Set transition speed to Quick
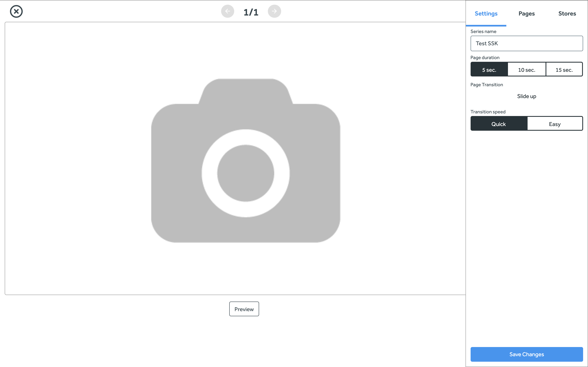 tap(499, 124)
